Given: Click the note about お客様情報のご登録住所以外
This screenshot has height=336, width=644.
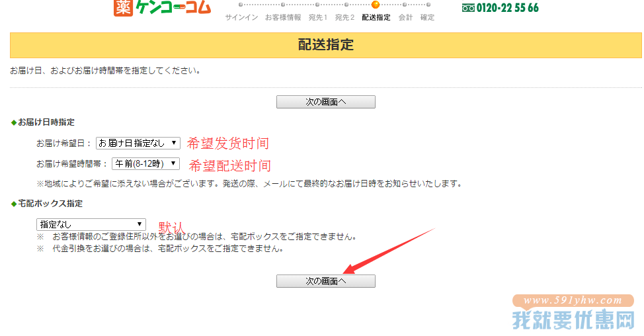Looking at the screenshot, I should click(x=197, y=237).
